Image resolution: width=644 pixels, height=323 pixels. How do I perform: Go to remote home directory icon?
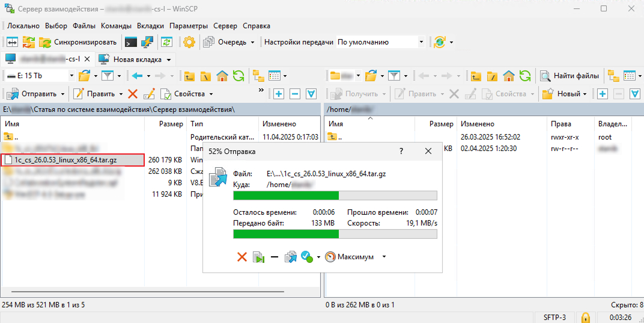509,76
